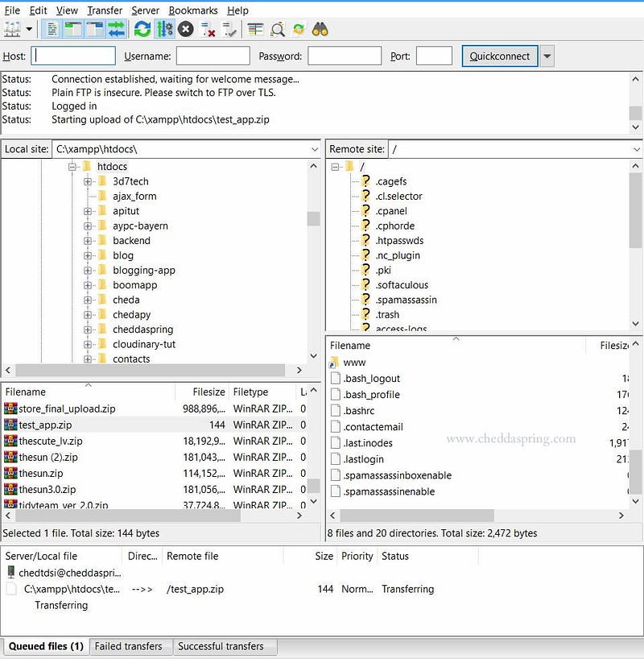
Task: Open the Site Manager icon
Action: pos(12,30)
